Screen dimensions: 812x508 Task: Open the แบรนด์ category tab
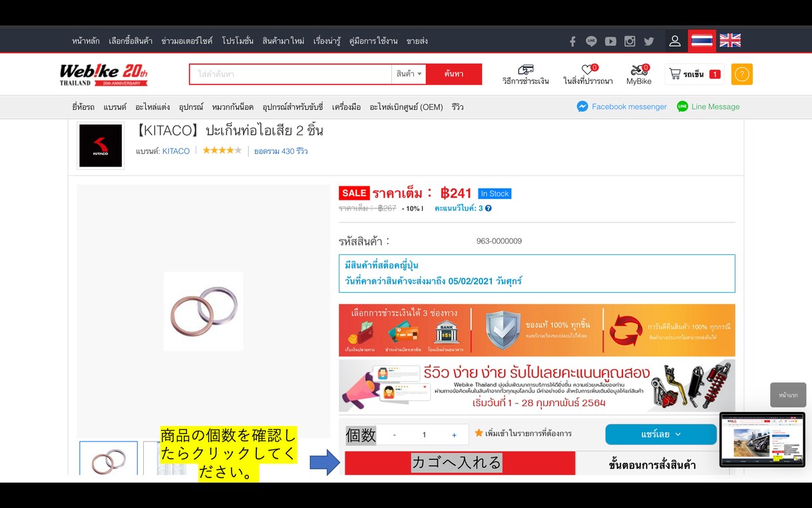(114, 107)
